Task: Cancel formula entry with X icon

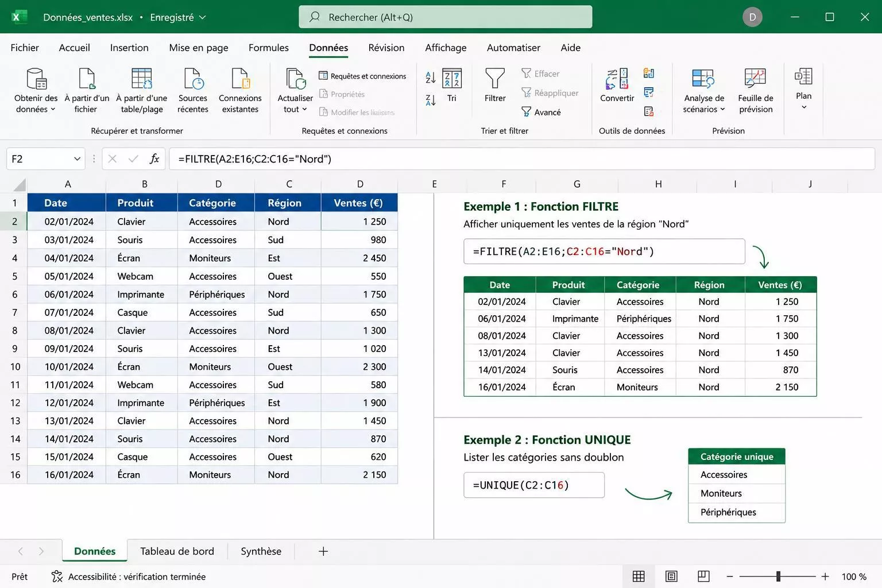Action: 113,159
